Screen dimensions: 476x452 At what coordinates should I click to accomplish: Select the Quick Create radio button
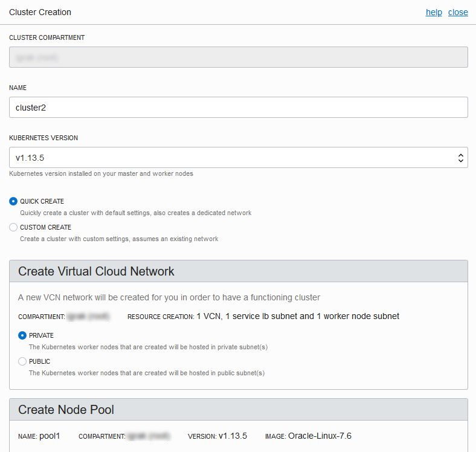[14, 201]
